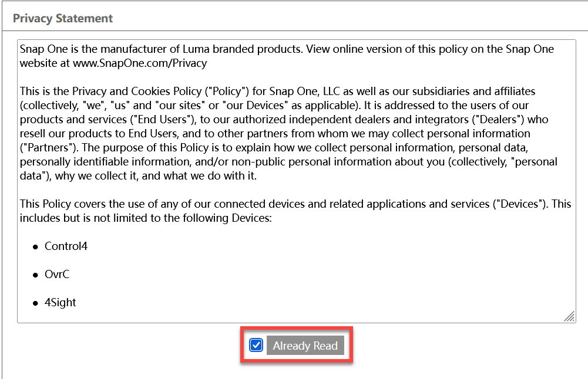Click the Control4 list item
588x379 pixels.
[66, 246]
